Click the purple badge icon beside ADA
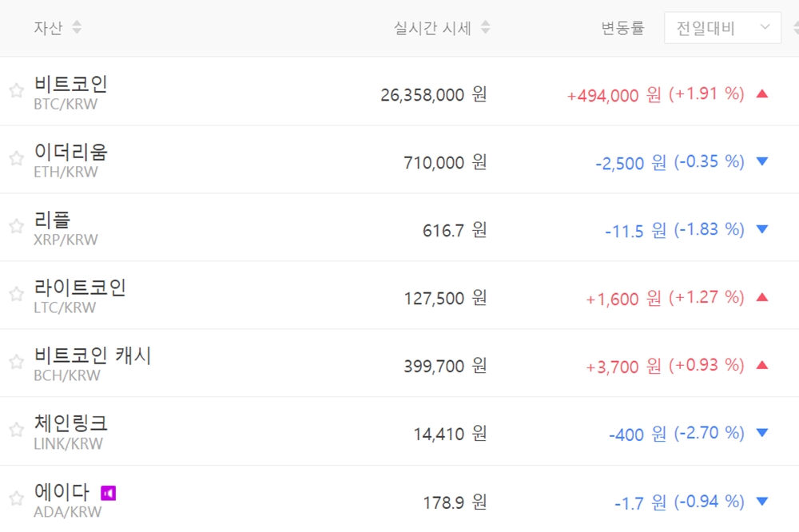This screenshot has width=799, height=532. 108,493
